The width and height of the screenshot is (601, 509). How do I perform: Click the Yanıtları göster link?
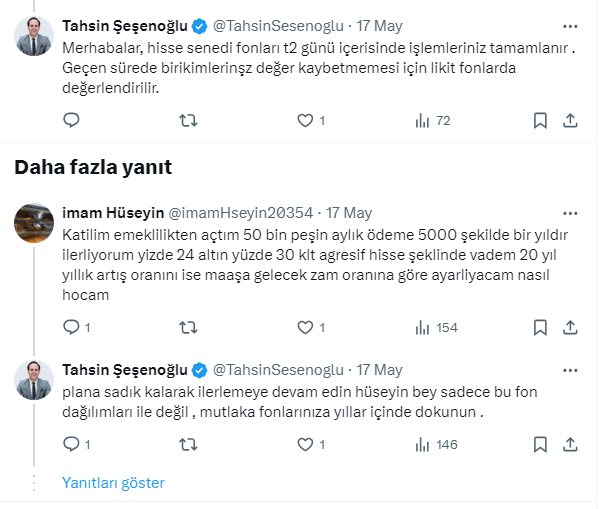tap(113, 483)
